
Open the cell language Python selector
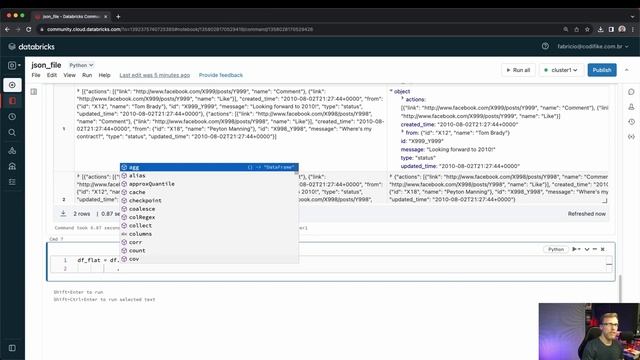(556, 249)
